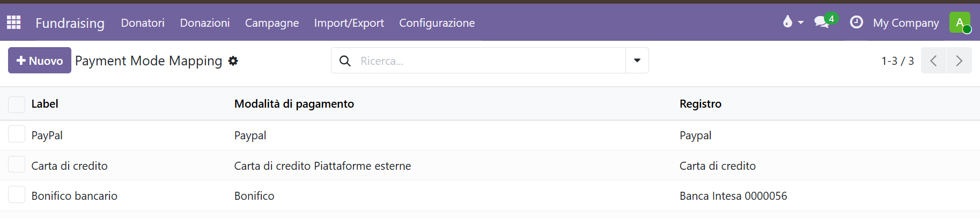
Task: Open the Import/Export menu
Action: pos(349,22)
